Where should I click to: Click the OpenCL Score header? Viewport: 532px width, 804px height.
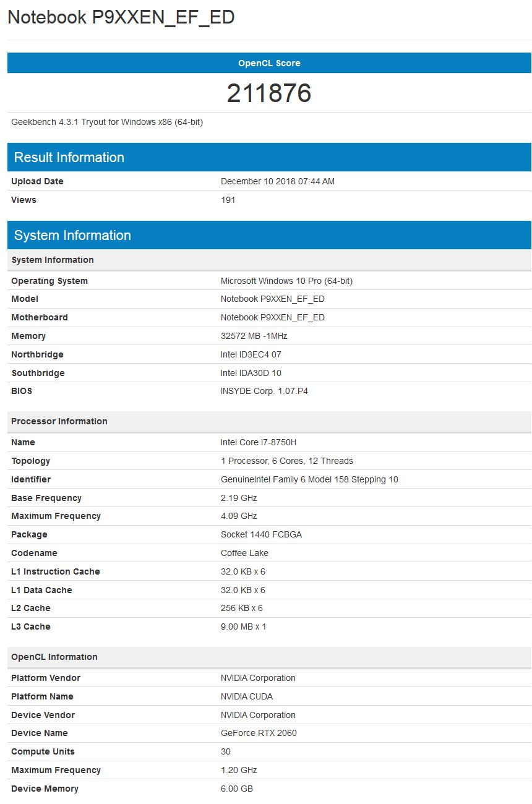click(269, 63)
